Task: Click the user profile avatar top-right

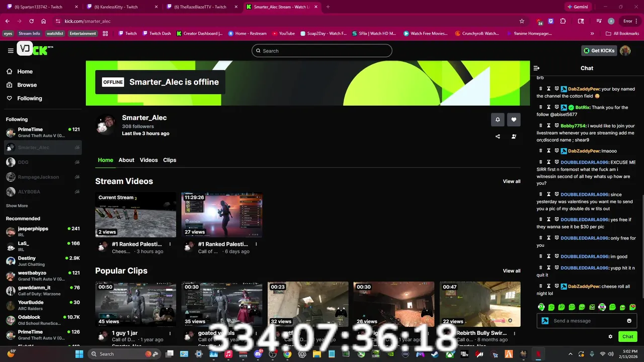Action: tap(625, 50)
